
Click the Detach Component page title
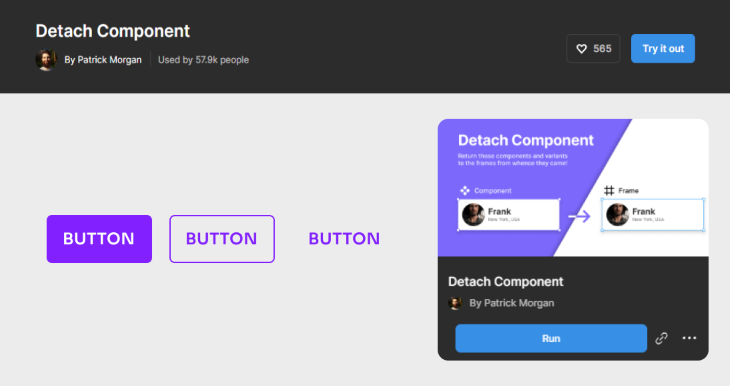coord(113,31)
